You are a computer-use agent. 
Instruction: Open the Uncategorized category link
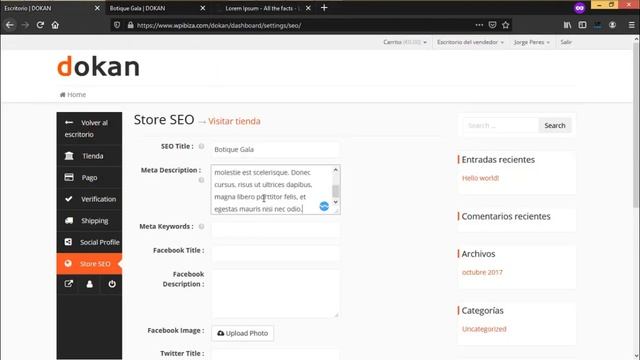pyautogui.click(x=484, y=329)
